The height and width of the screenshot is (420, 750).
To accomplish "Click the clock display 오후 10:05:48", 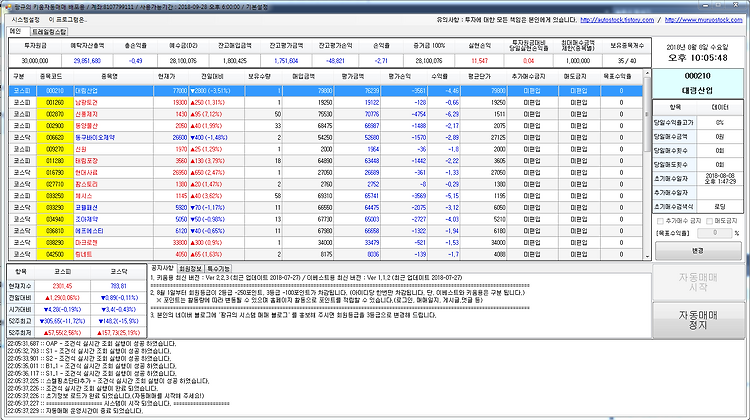I will (x=698, y=57).
